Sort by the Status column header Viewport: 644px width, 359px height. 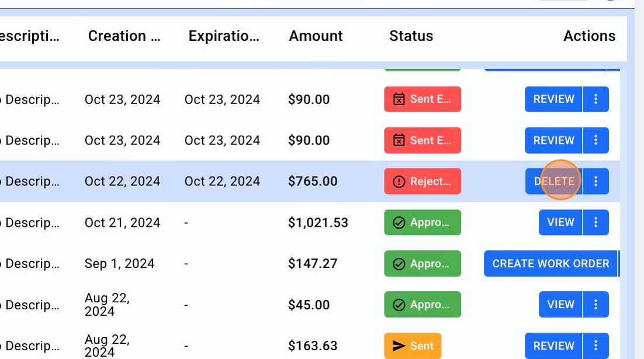[x=411, y=36]
